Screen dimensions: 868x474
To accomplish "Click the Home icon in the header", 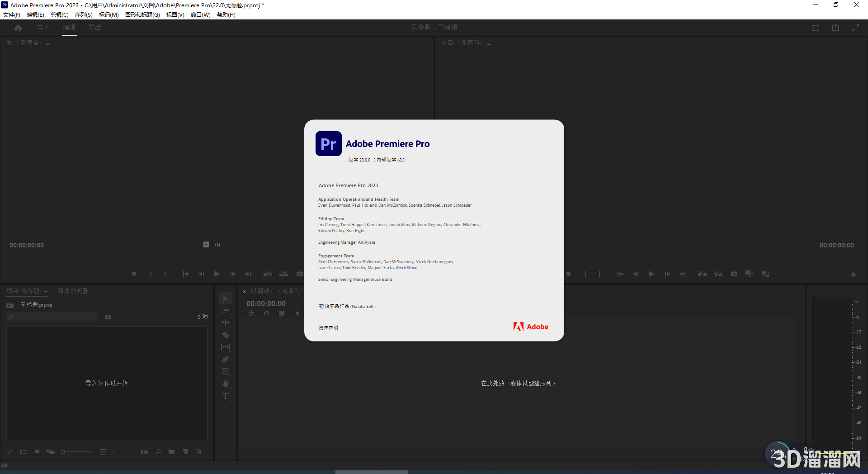I will (x=18, y=27).
